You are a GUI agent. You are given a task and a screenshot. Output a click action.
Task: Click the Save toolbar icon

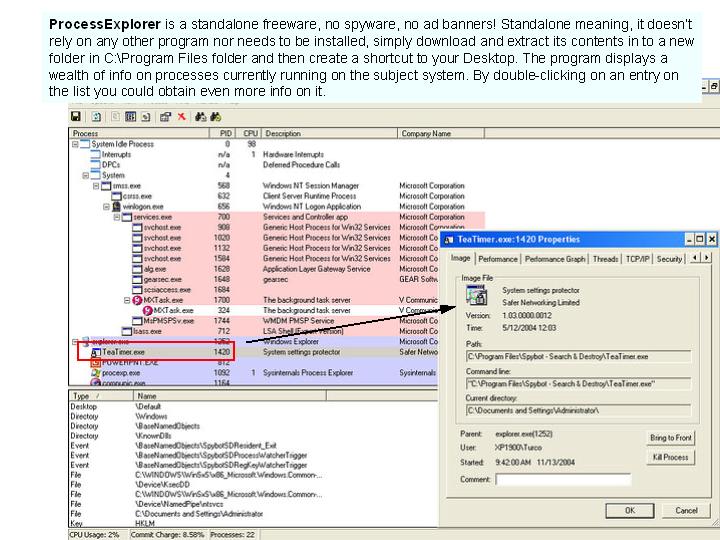point(76,117)
